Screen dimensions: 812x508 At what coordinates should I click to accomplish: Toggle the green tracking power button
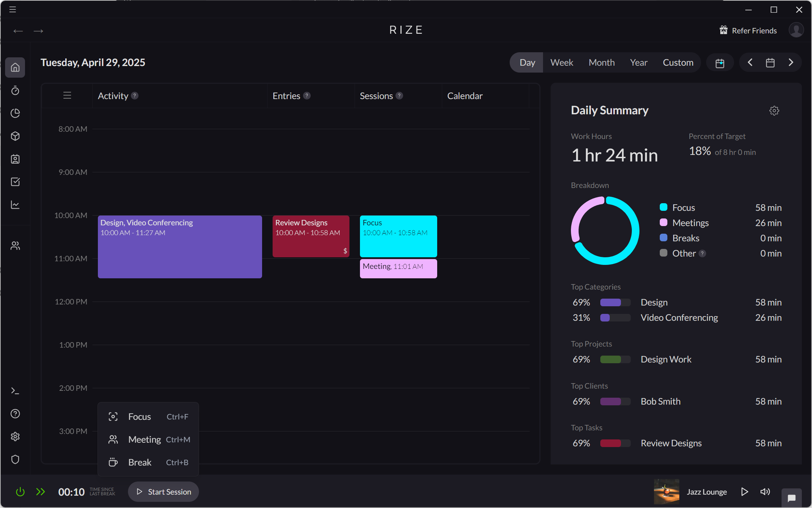(x=20, y=492)
